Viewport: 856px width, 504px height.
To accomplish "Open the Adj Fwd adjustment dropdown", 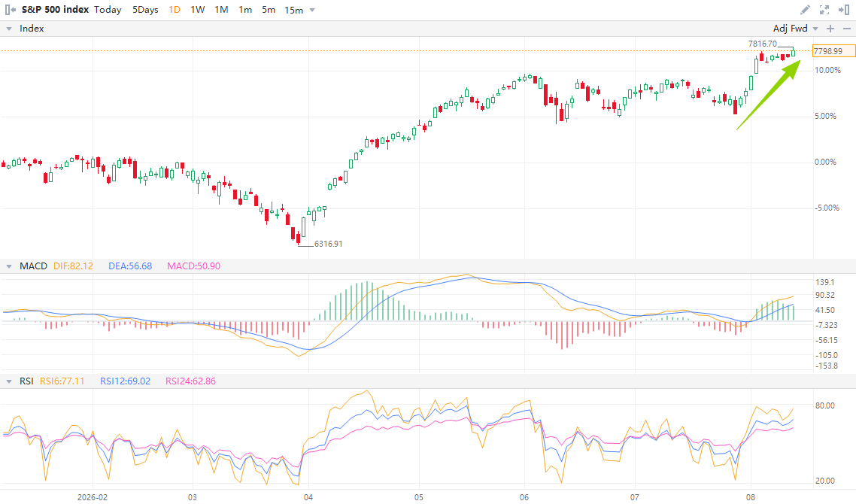I will point(795,29).
